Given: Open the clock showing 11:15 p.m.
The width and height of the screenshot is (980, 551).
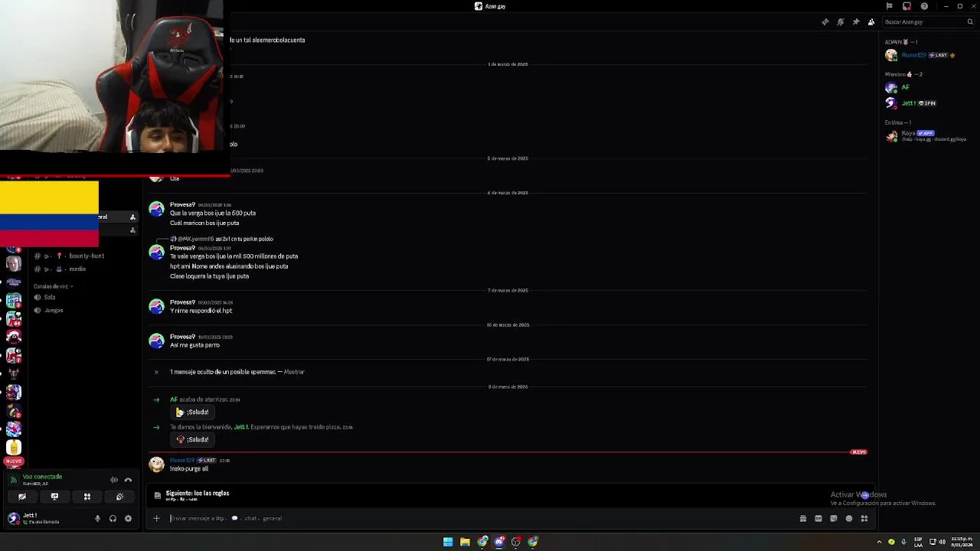Looking at the screenshot, I should (x=962, y=542).
